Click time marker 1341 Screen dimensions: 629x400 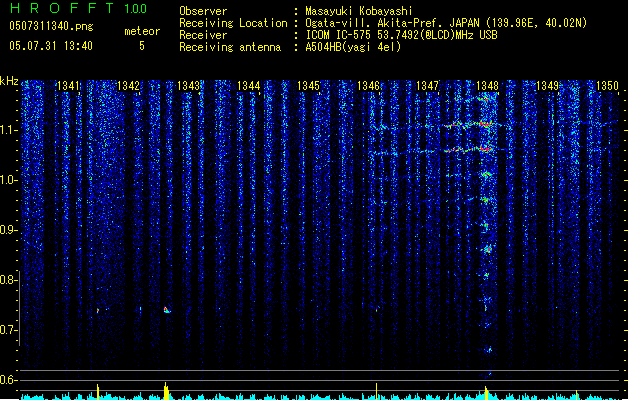click(x=68, y=86)
